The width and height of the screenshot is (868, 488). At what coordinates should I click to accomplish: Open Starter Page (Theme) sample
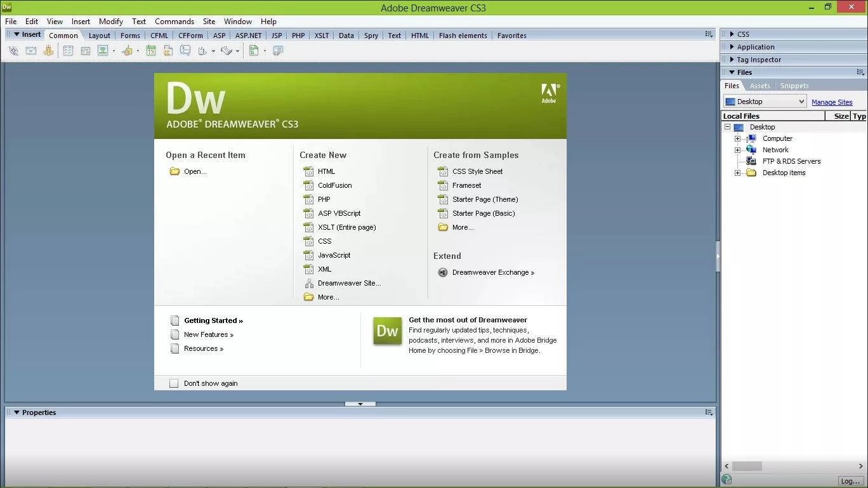[x=485, y=199]
